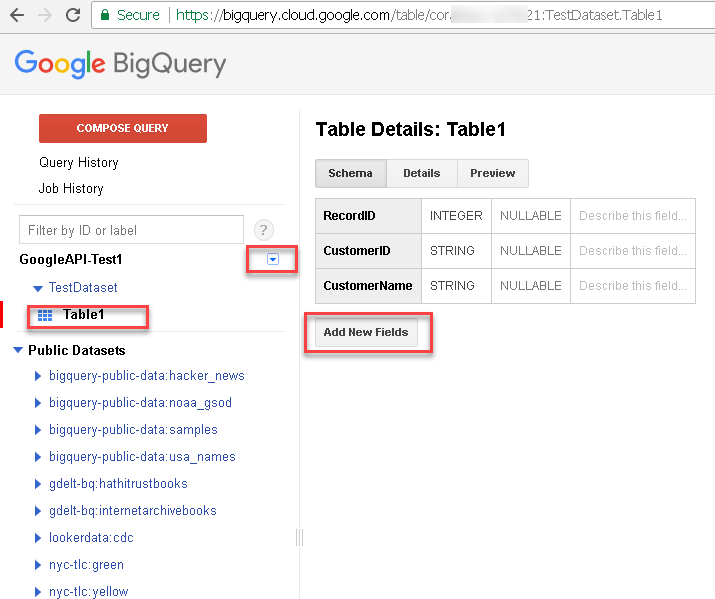This screenshot has width=715, height=599.
Task: Open the GoogleAPI-Test1 project dropdown arrow
Action: [273, 259]
